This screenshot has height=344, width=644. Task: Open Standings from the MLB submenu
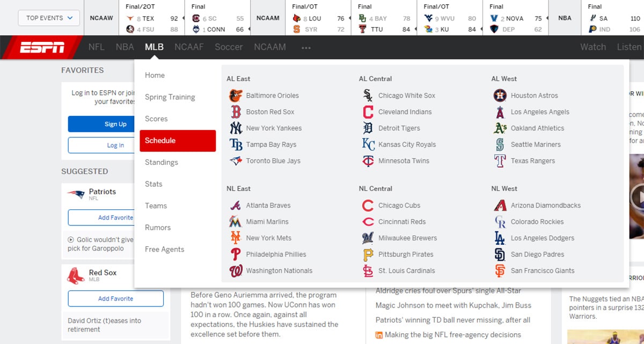[x=162, y=162]
